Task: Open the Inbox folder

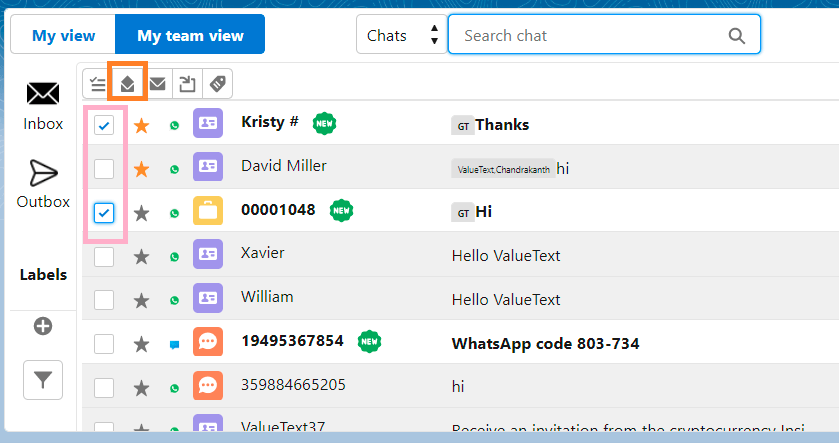Action: [x=43, y=106]
